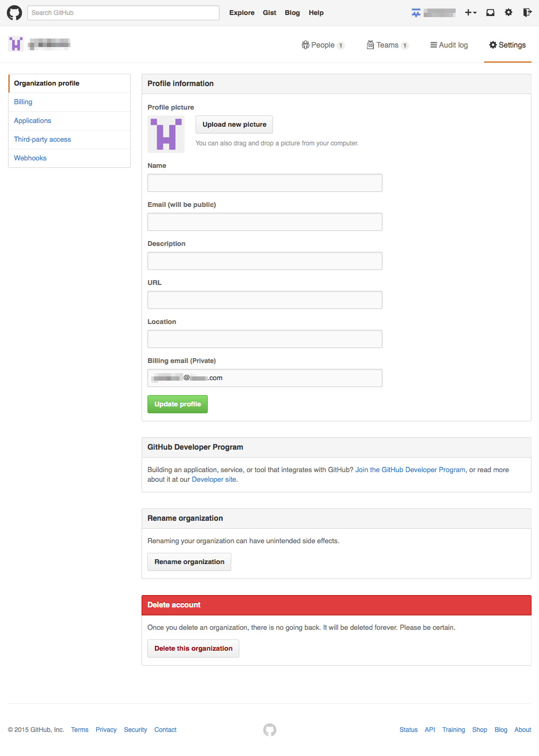Click the sign out icon

527,13
